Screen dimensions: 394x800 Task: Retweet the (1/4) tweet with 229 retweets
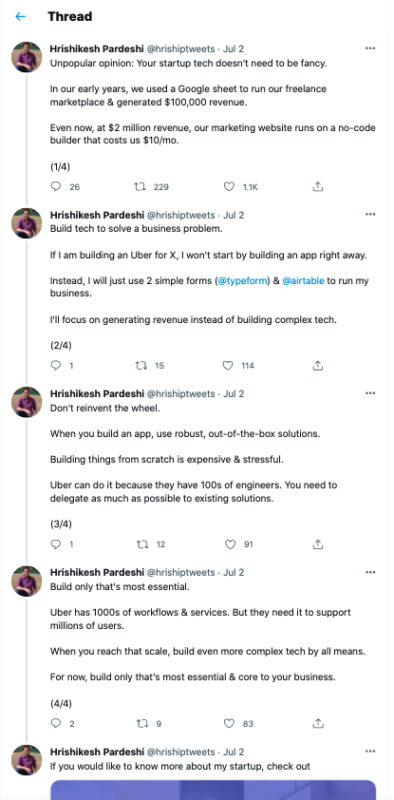click(x=140, y=187)
